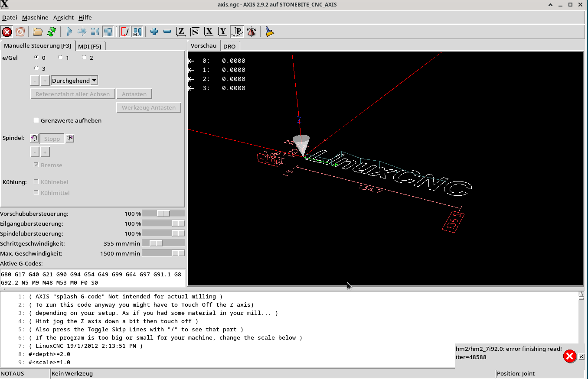Toggle the Kühlnebel checkbox
Screen dimensions: 588x379
(x=36, y=182)
